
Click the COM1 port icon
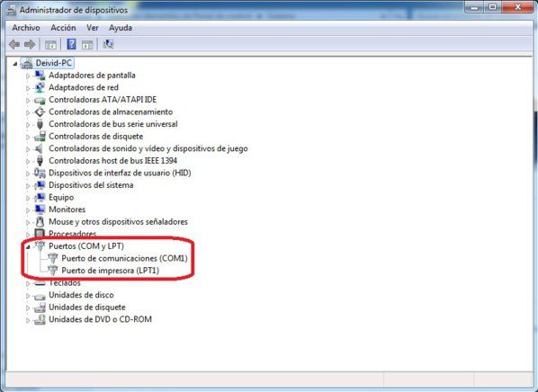52,258
